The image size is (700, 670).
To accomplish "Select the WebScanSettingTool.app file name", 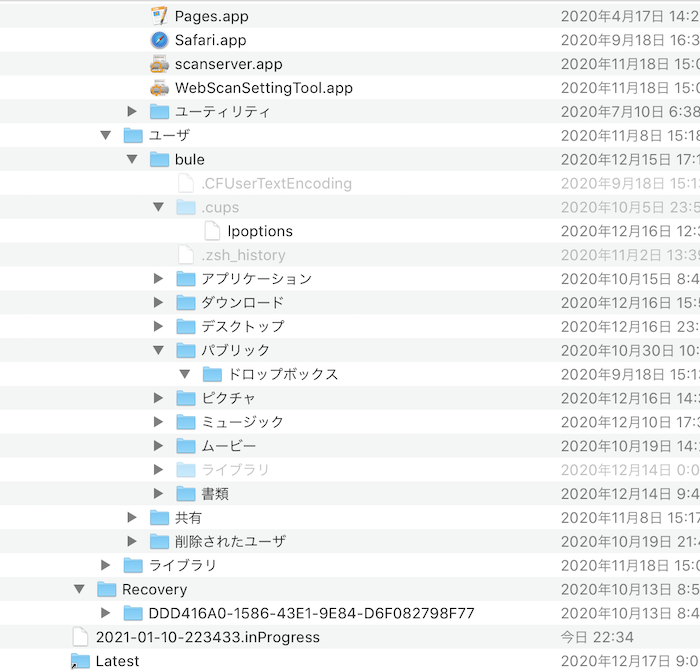I will [x=264, y=88].
